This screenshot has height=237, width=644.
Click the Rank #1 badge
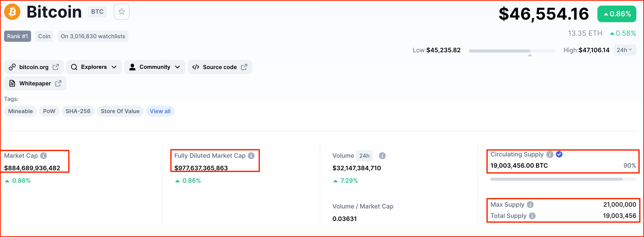18,36
